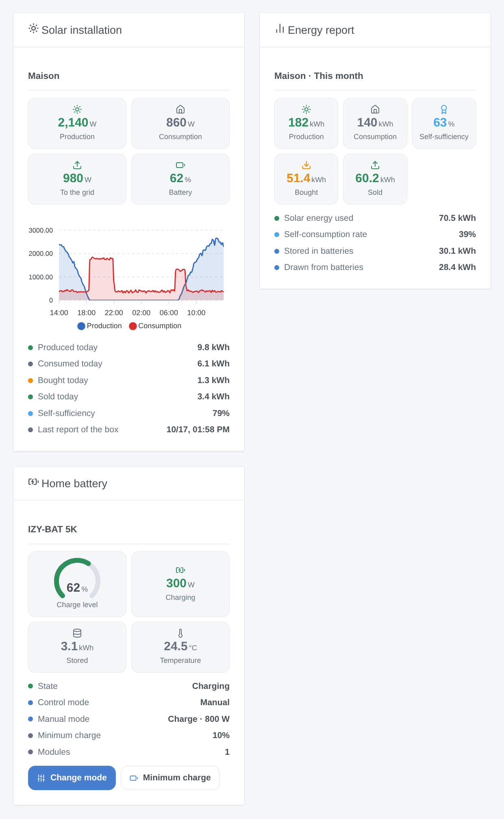Click the bar chart icon beside Energy report
The height and width of the screenshot is (819, 504).
tap(280, 28)
